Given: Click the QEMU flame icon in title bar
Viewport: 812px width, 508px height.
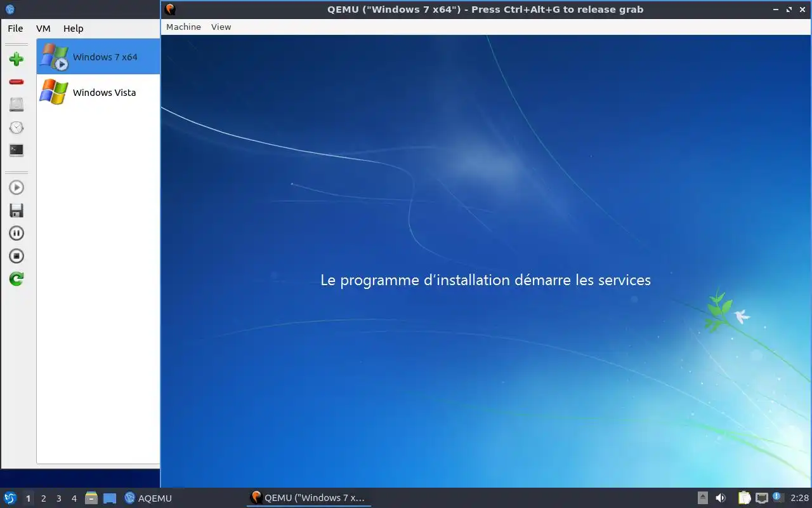Looking at the screenshot, I should point(169,10).
